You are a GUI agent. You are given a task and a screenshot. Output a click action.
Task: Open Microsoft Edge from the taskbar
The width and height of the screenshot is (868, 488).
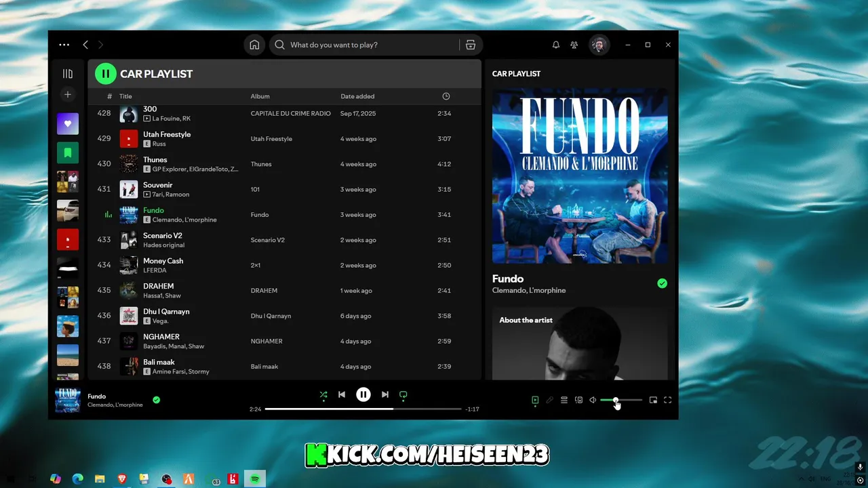[78, 479]
